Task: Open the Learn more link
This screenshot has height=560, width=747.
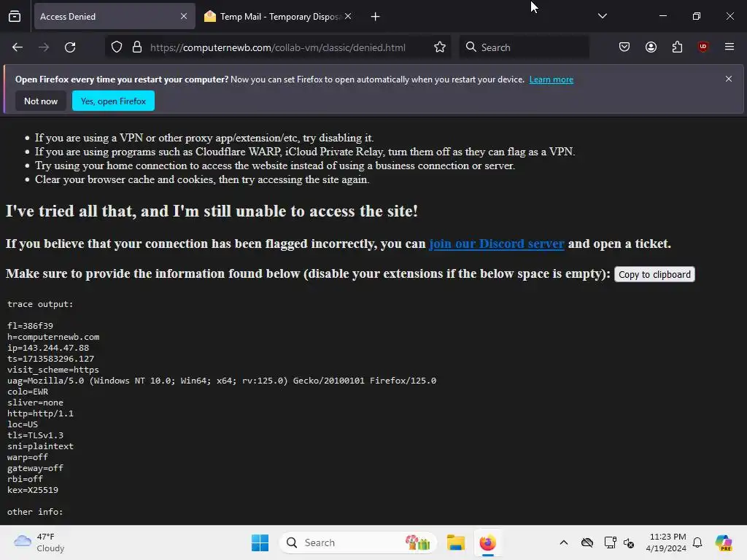Action: click(x=551, y=79)
